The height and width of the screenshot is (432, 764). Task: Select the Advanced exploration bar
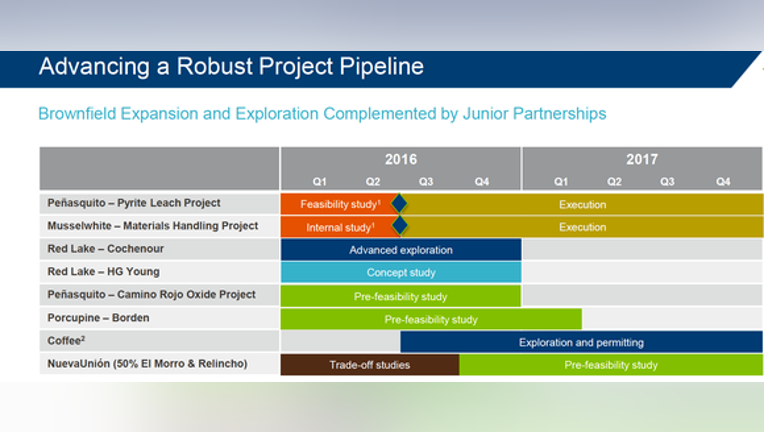(401, 250)
